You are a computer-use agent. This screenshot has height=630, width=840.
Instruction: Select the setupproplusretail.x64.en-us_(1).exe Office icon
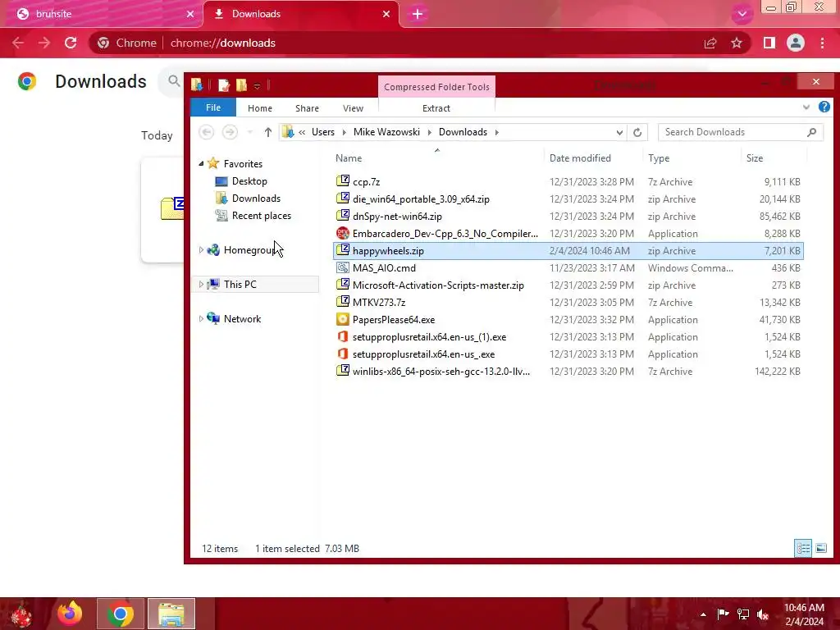(x=343, y=336)
